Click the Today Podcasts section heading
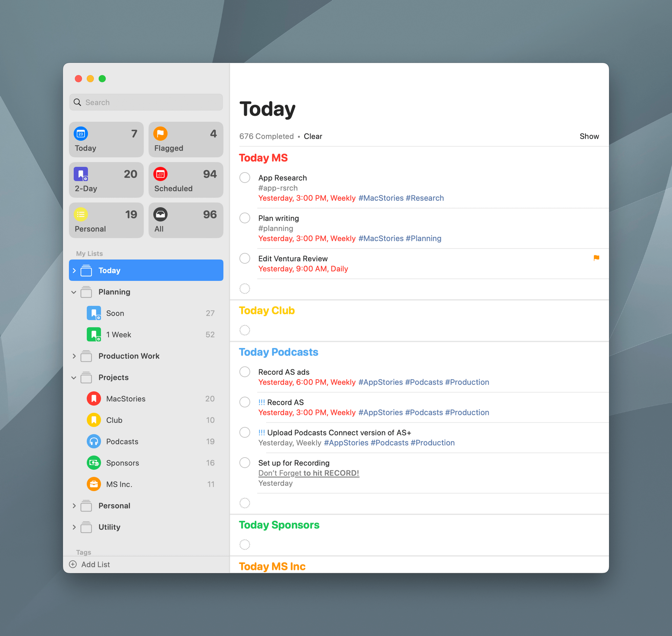The width and height of the screenshot is (672, 636). pos(278,352)
